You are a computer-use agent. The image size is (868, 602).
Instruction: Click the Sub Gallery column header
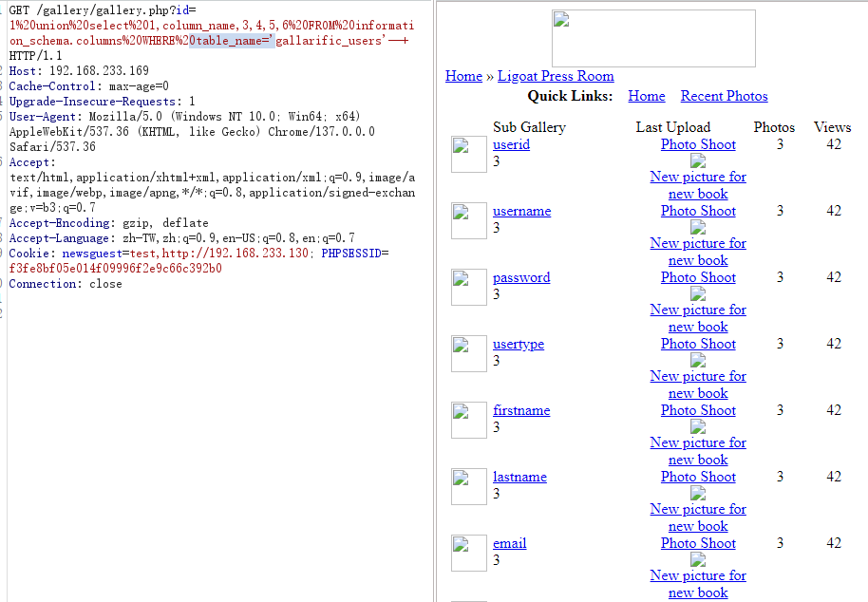click(x=529, y=127)
